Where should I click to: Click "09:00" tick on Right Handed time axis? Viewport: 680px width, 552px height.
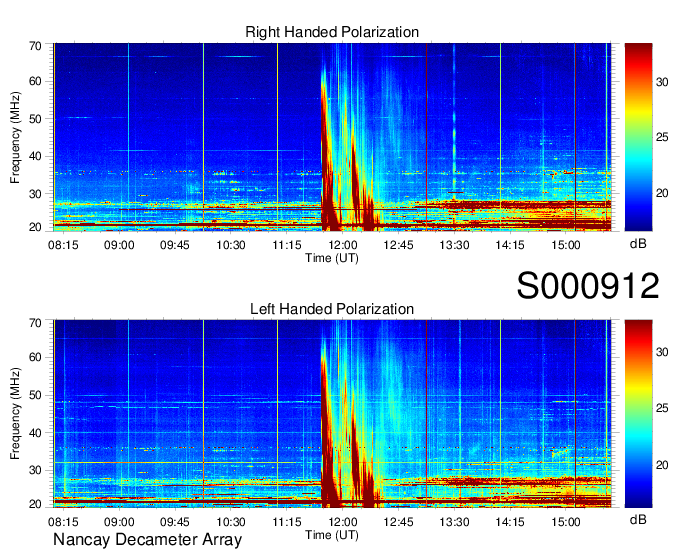click(x=119, y=245)
